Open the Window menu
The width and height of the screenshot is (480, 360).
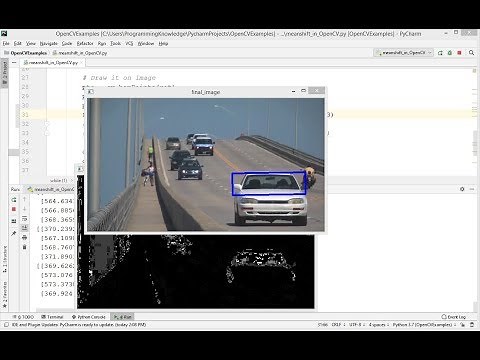coord(146,43)
